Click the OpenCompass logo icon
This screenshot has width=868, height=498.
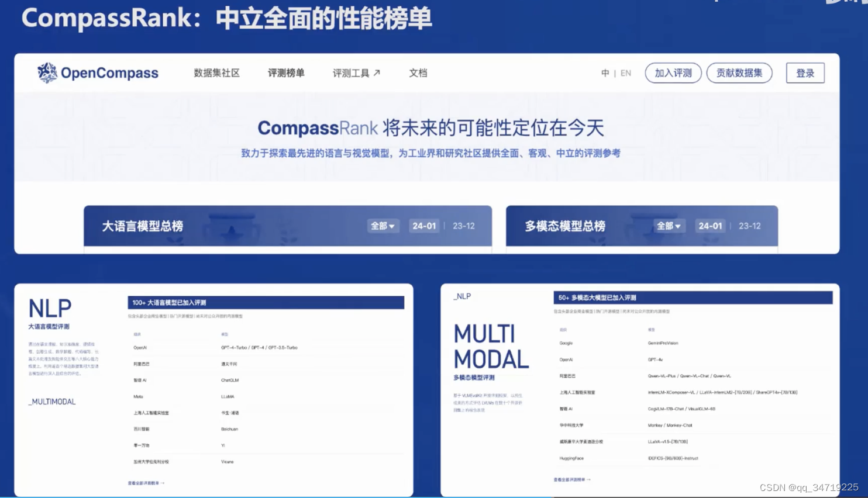tap(47, 72)
